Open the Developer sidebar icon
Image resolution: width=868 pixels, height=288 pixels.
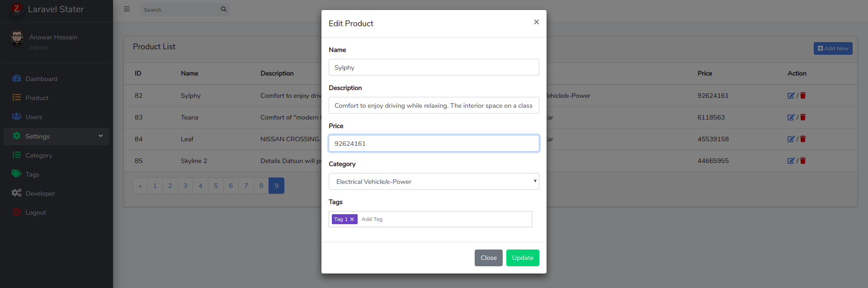coord(17,193)
